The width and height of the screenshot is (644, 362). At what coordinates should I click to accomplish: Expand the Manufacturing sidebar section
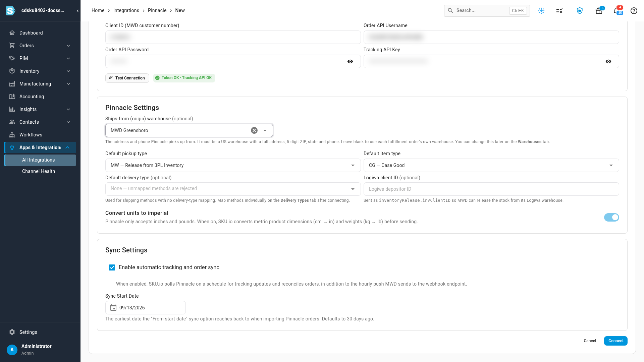[40, 84]
